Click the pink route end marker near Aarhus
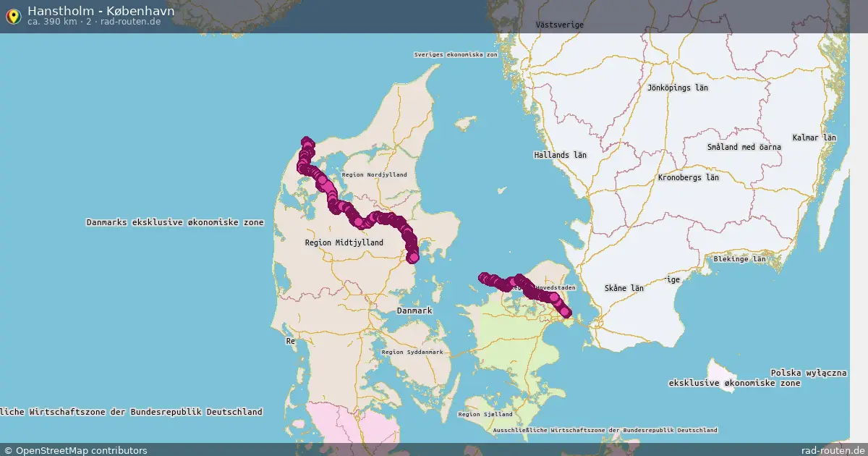 [413, 256]
